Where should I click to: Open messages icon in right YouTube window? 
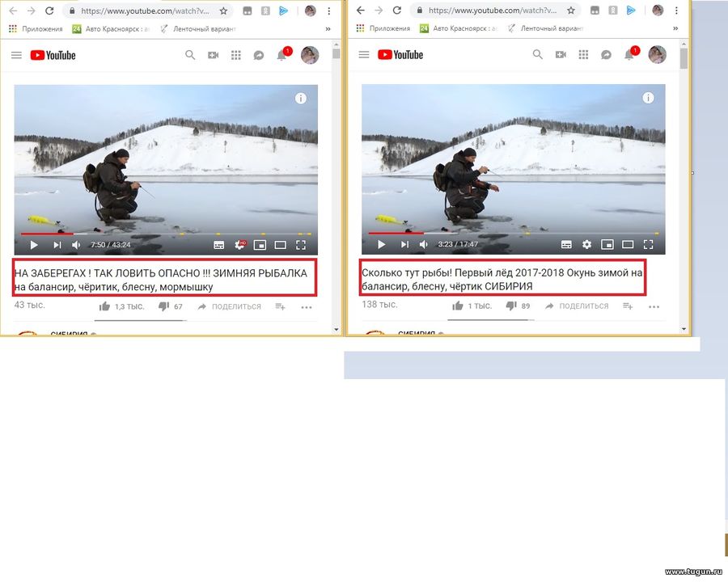point(606,55)
